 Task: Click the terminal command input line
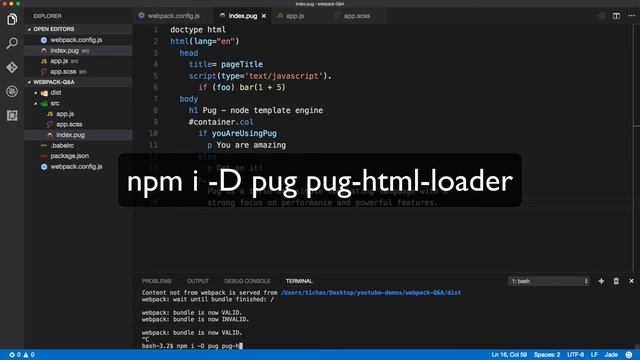click(x=192, y=346)
